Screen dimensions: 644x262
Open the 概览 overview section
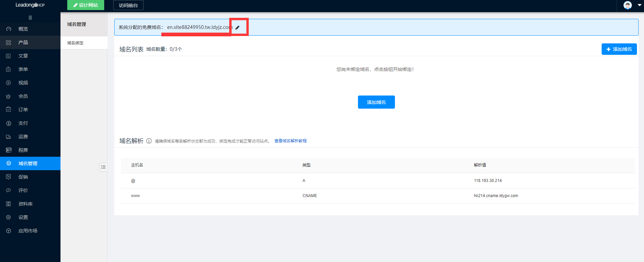point(23,29)
